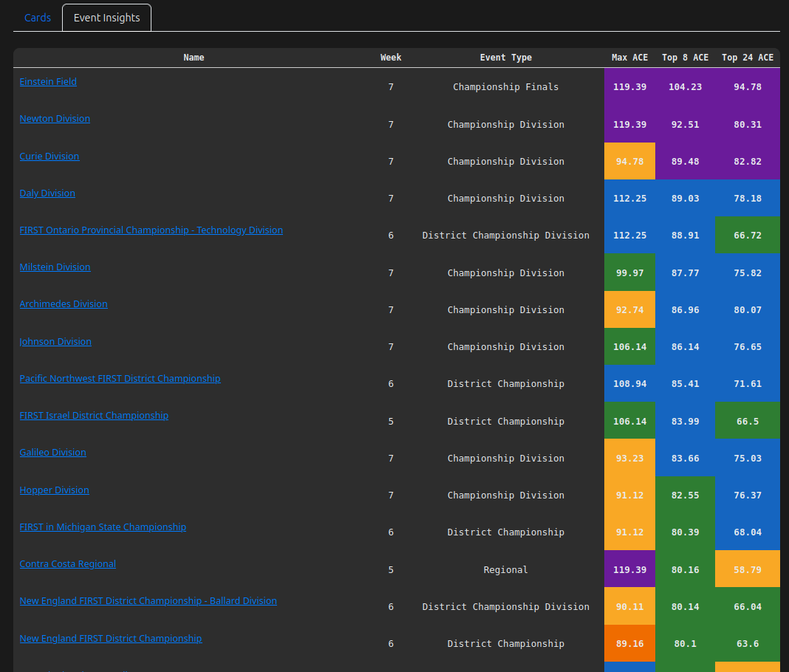
Task: Sort by Top 8 ACE header
Action: pos(685,58)
